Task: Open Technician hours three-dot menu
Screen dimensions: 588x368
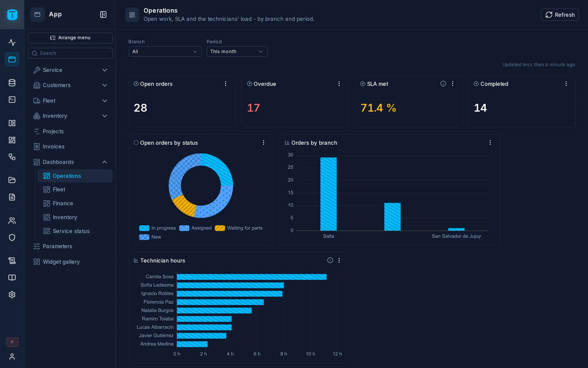Action: [x=339, y=260]
